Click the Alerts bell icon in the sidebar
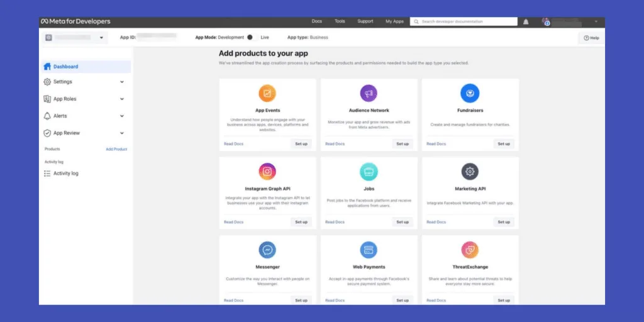This screenshot has width=644, height=322. (x=47, y=116)
